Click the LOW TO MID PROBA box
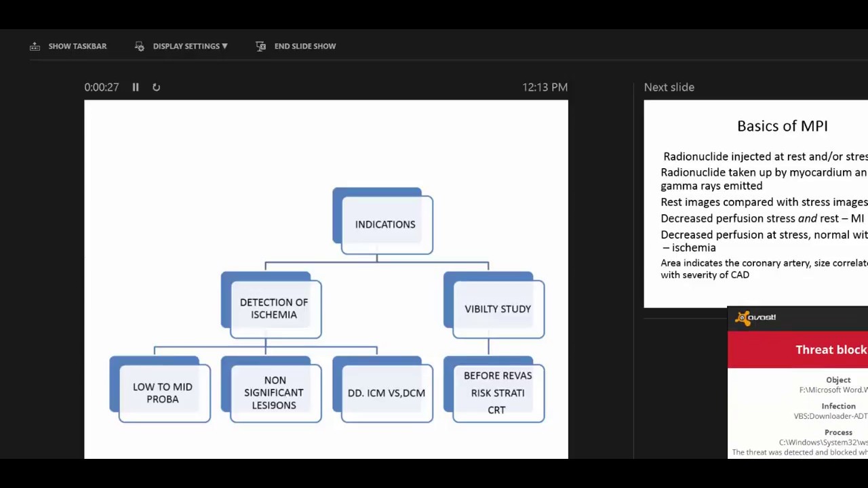Viewport: 868px width, 488px height. coord(164,393)
